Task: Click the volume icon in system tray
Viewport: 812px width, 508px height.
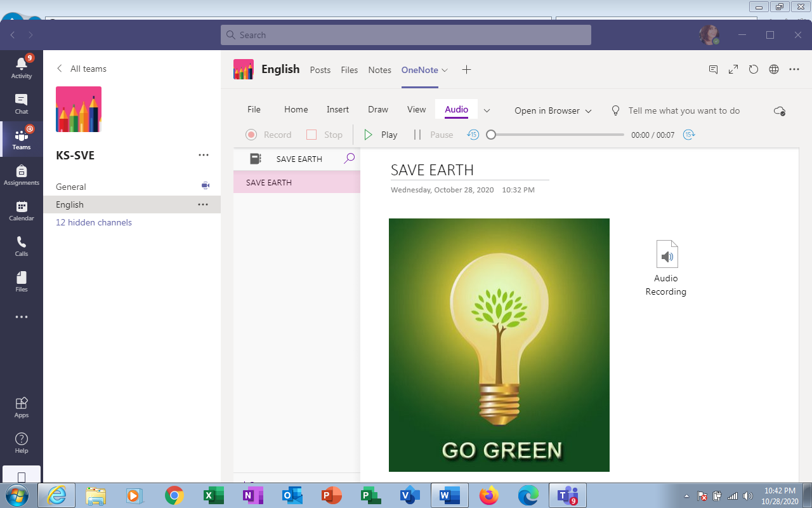Action: pos(747,496)
